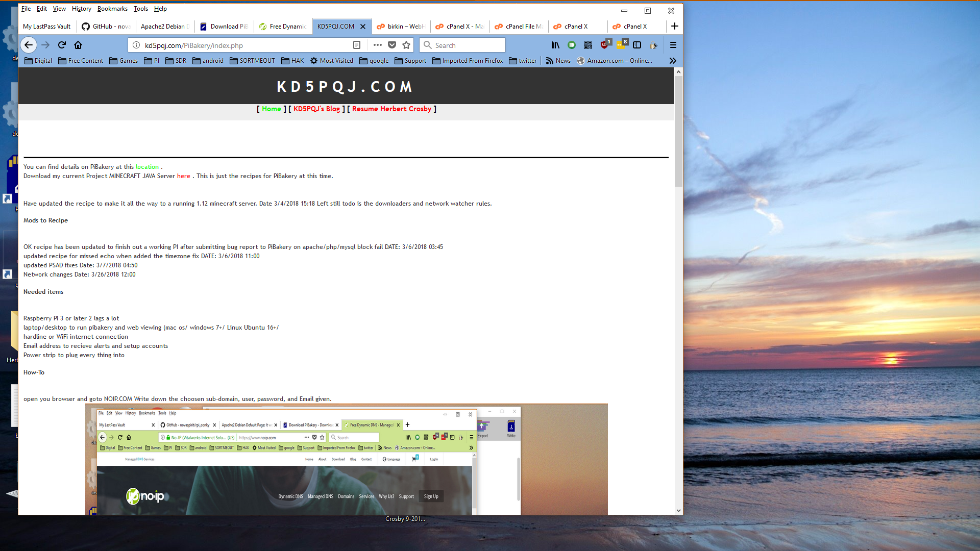Screen dimensions: 980x551
Task: Click the refresh page icon in toolbar
Action: tap(61, 45)
